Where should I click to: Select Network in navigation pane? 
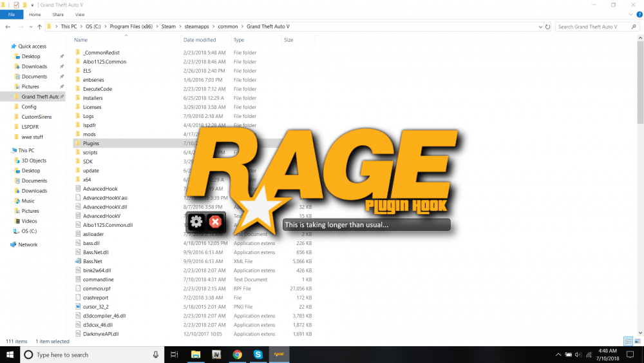pyautogui.click(x=28, y=244)
